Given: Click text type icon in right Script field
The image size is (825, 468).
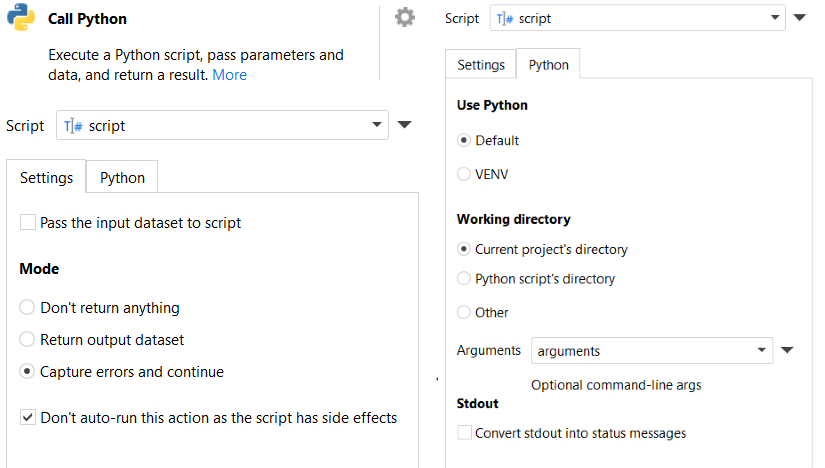Looking at the screenshot, I should click(x=505, y=19).
